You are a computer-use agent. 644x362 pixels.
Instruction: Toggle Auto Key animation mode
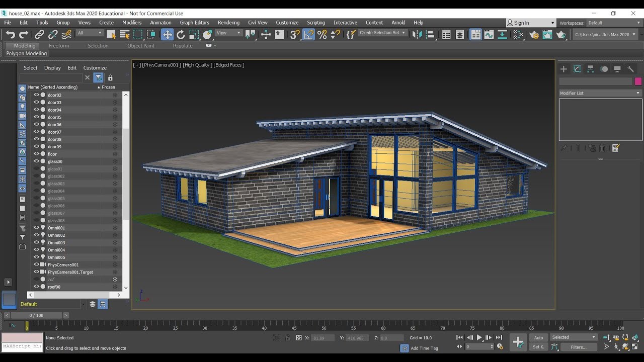538,337
